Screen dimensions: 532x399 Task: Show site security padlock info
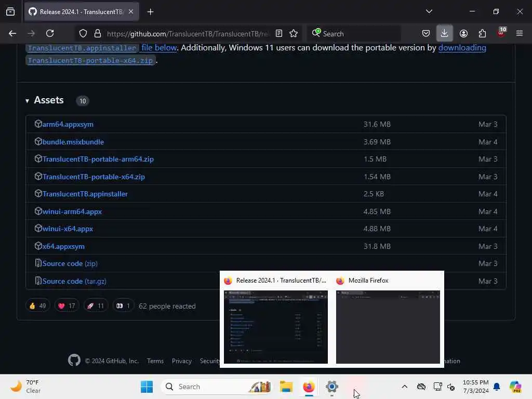(98, 33)
